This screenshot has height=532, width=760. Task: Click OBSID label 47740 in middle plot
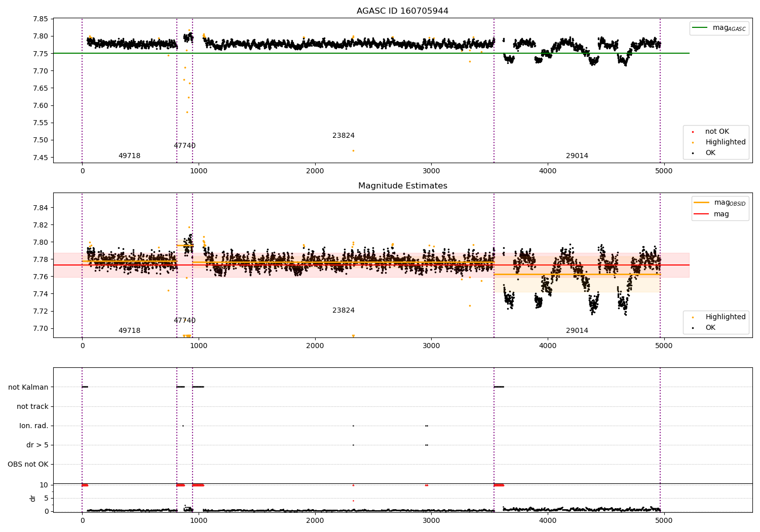click(184, 321)
